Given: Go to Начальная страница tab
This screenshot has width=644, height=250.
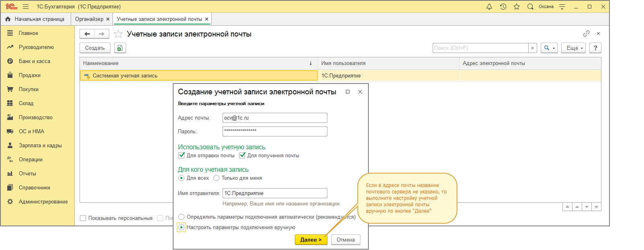Looking at the screenshot, I should coord(35,19).
